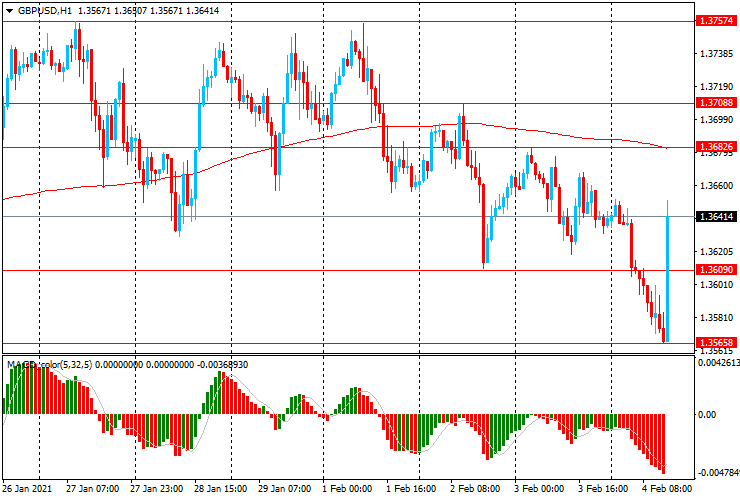Image resolution: width=740 pixels, height=500 pixels.
Task: Open the chart menu triangle beside GBPUSD
Action: click(x=8, y=9)
